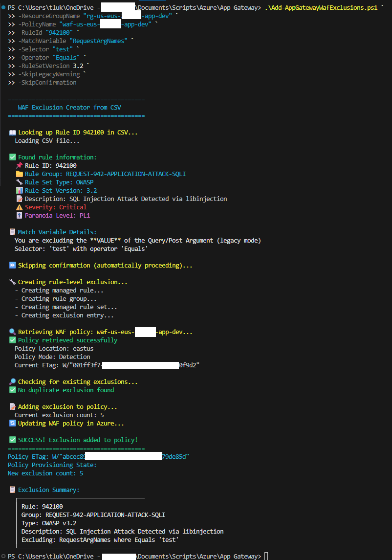
Task: Click the folder icon beside Rule Group
Action: point(19,174)
